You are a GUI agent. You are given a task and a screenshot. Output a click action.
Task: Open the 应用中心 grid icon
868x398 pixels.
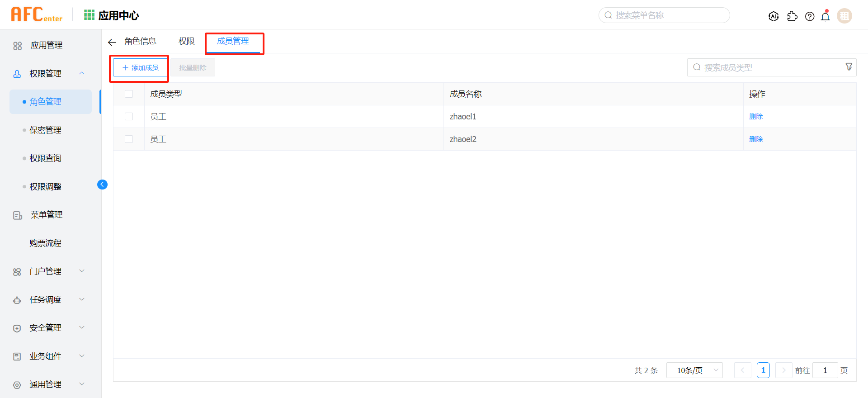click(x=89, y=15)
